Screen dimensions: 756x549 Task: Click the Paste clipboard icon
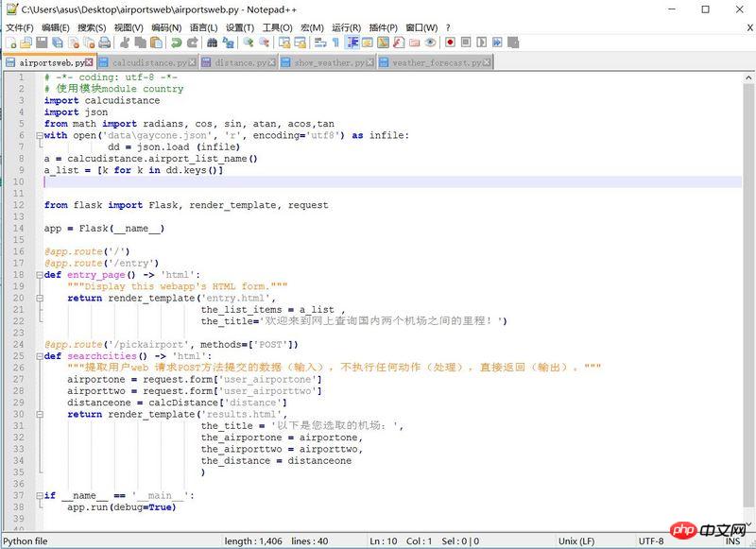156,43
